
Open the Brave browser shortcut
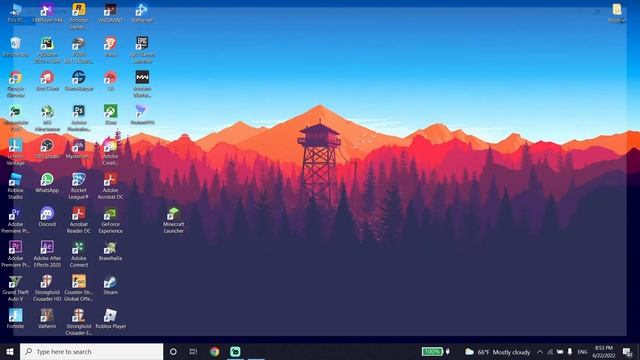(x=110, y=47)
